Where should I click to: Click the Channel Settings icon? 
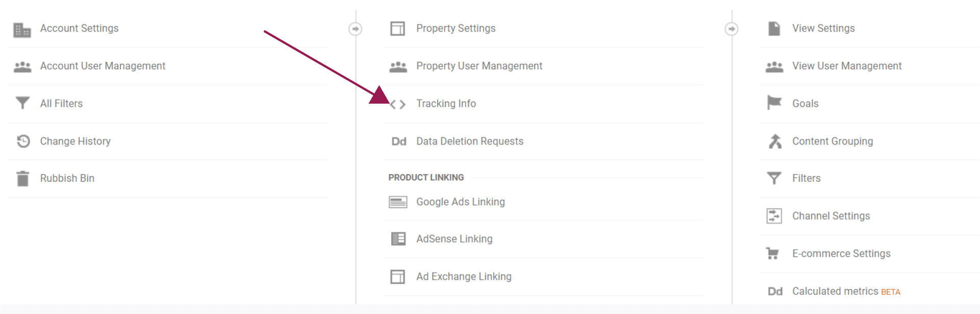[774, 216]
